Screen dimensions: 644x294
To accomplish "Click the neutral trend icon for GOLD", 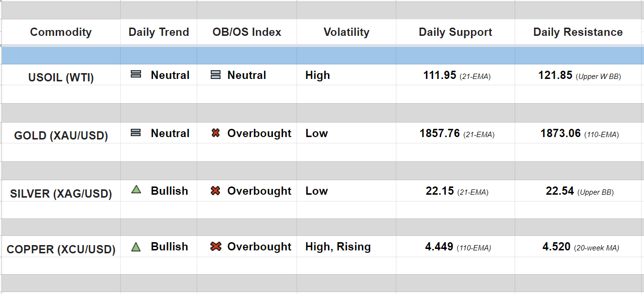I will click(x=136, y=133).
